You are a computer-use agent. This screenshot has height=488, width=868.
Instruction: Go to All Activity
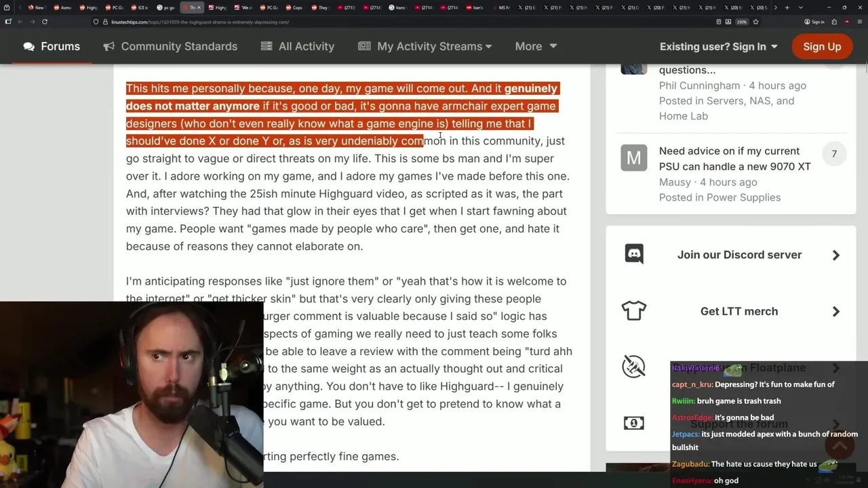[x=297, y=46]
